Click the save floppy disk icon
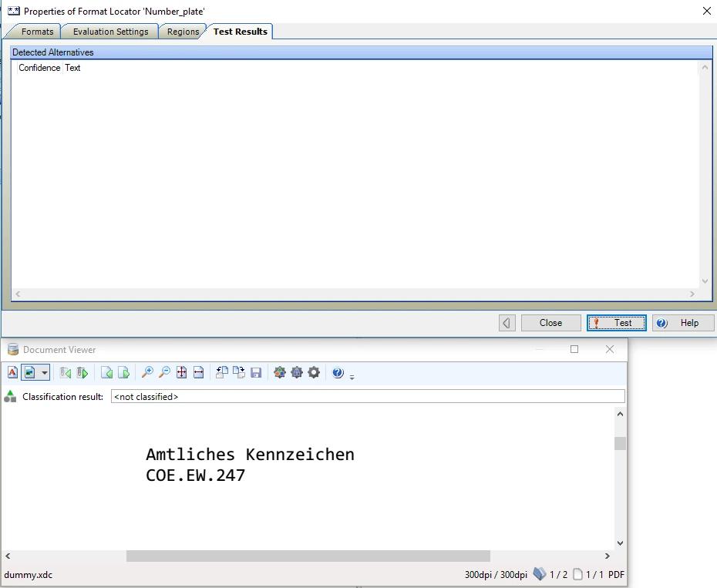Viewport: 717px width, 588px height. click(x=256, y=373)
